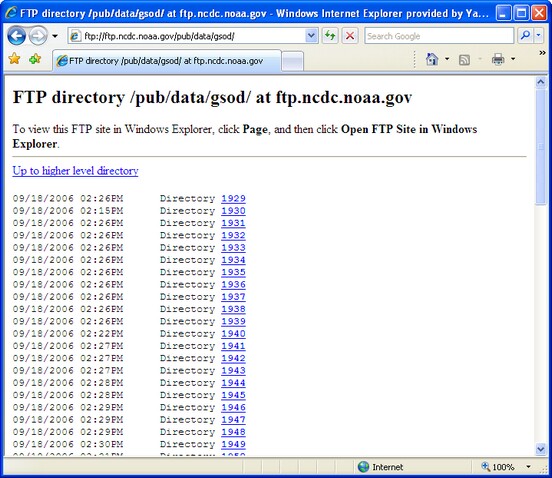Select the FTP directory tab
Screen dimensions: 552x478
[167, 61]
